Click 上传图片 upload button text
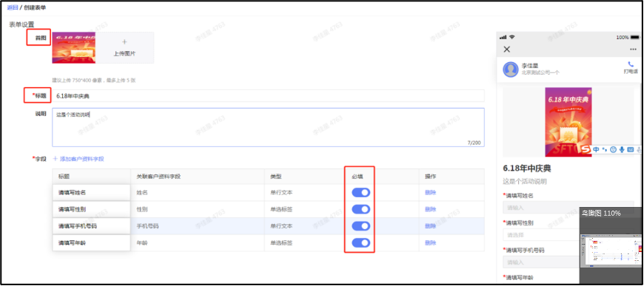 click(125, 54)
